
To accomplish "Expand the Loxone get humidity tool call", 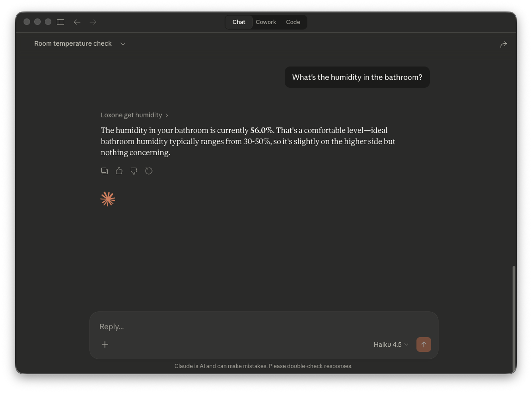I will click(135, 115).
